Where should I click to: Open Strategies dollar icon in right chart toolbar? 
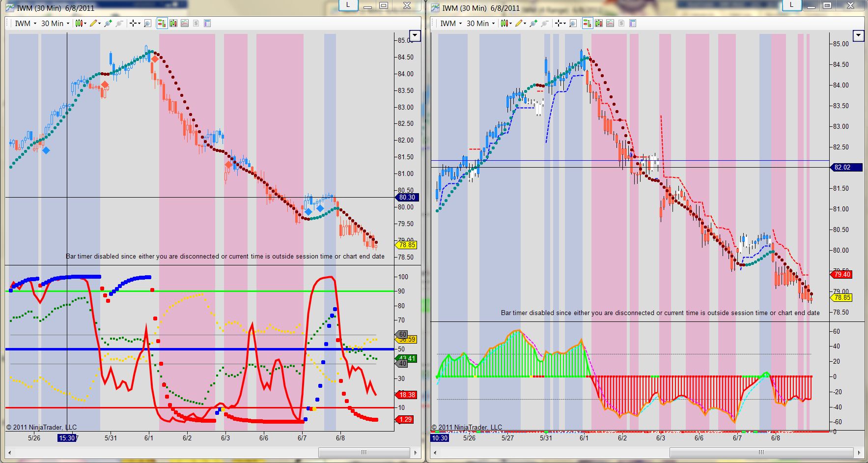click(x=621, y=23)
